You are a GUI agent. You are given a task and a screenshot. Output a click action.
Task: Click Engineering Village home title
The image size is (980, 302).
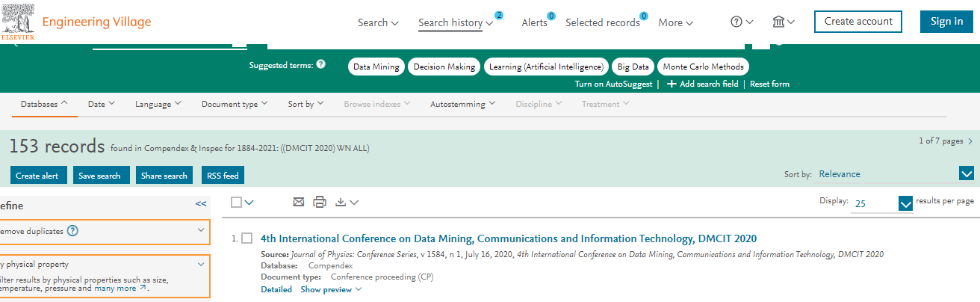96,22
